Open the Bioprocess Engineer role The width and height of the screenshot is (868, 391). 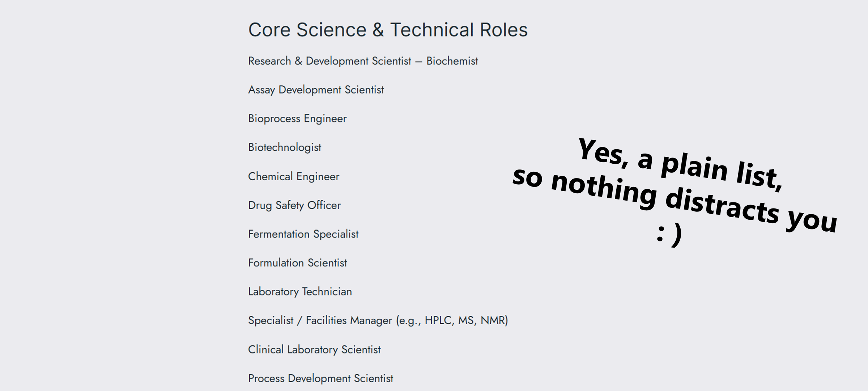coord(297,119)
